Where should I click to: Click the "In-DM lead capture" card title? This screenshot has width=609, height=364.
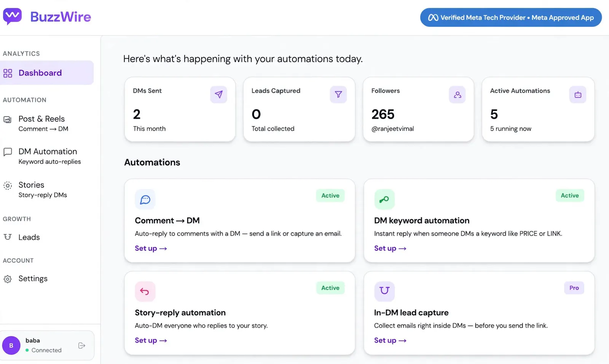pyautogui.click(x=411, y=313)
